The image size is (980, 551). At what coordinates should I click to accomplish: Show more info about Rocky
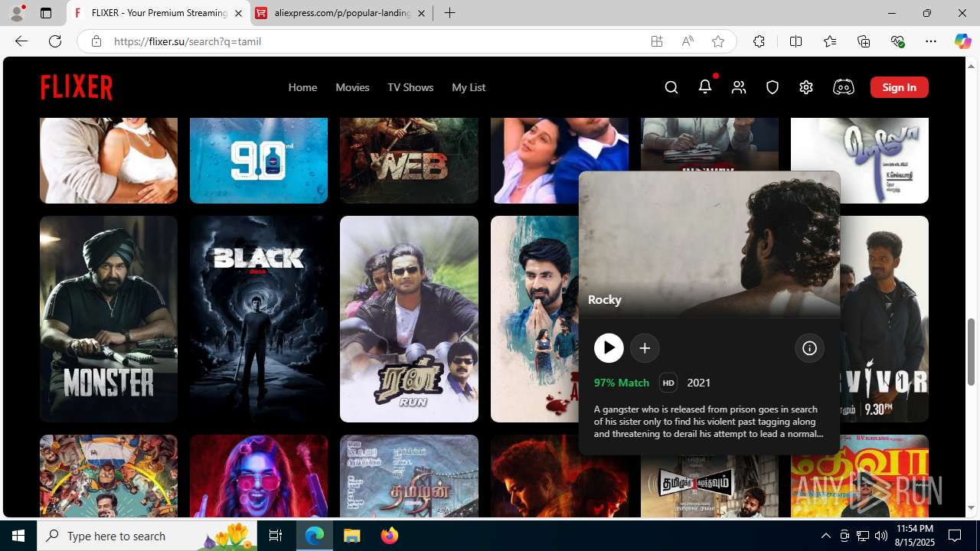coord(809,348)
